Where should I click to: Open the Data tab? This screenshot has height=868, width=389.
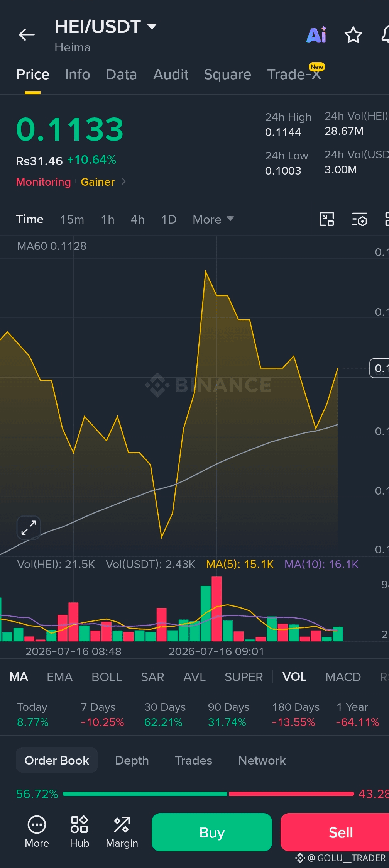click(x=121, y=75)
